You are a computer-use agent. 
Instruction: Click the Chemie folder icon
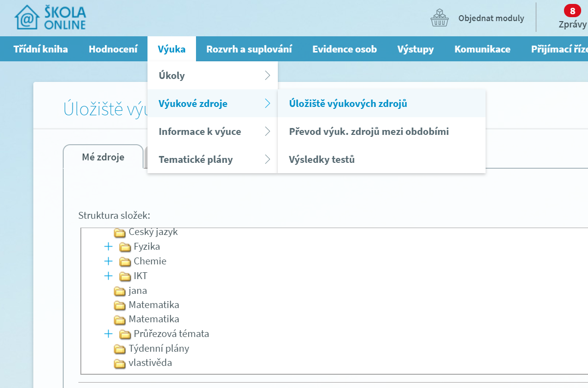tap(125, 261)
